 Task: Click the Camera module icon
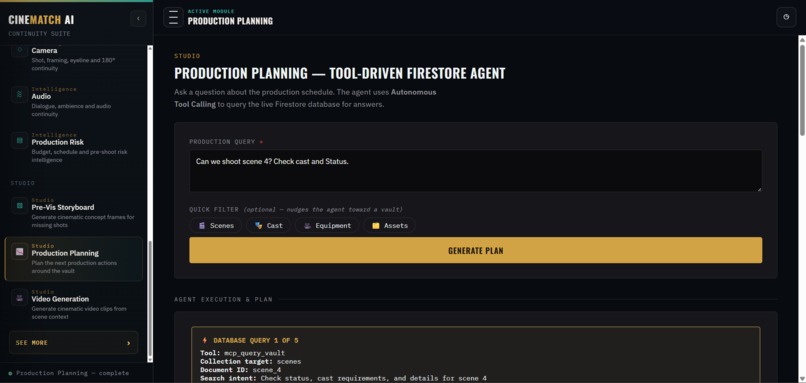pos(20,50)
